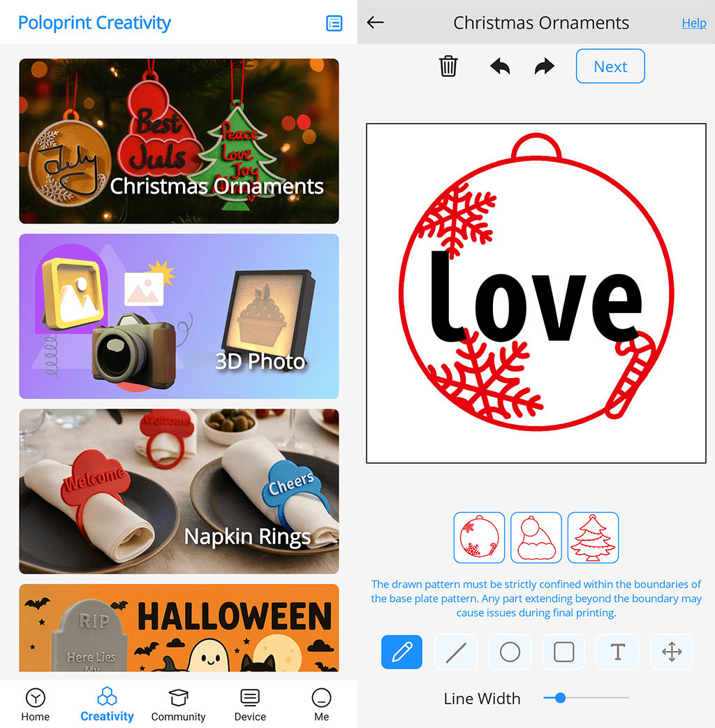Select the bell-shaped base plate pattern

pos(536,537)
